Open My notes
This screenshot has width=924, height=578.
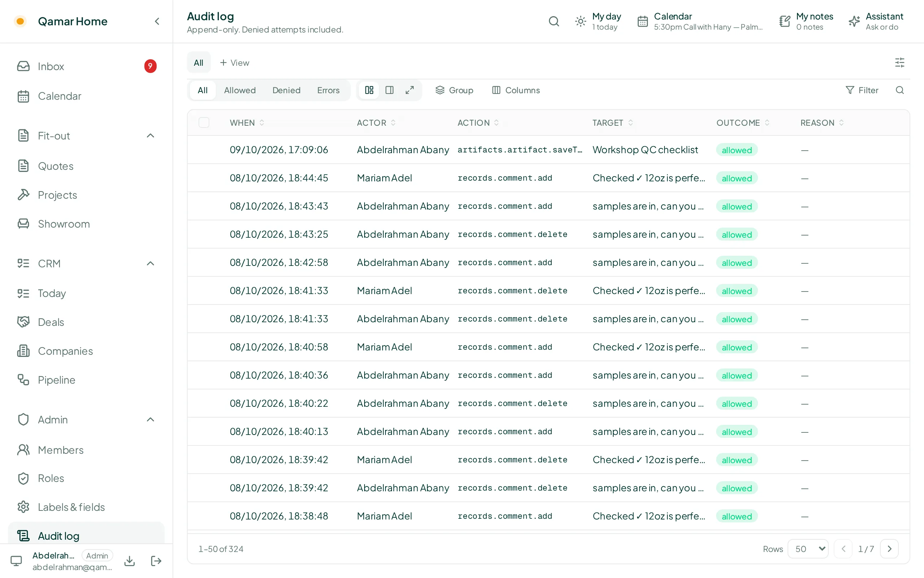[x=806, y=21]
